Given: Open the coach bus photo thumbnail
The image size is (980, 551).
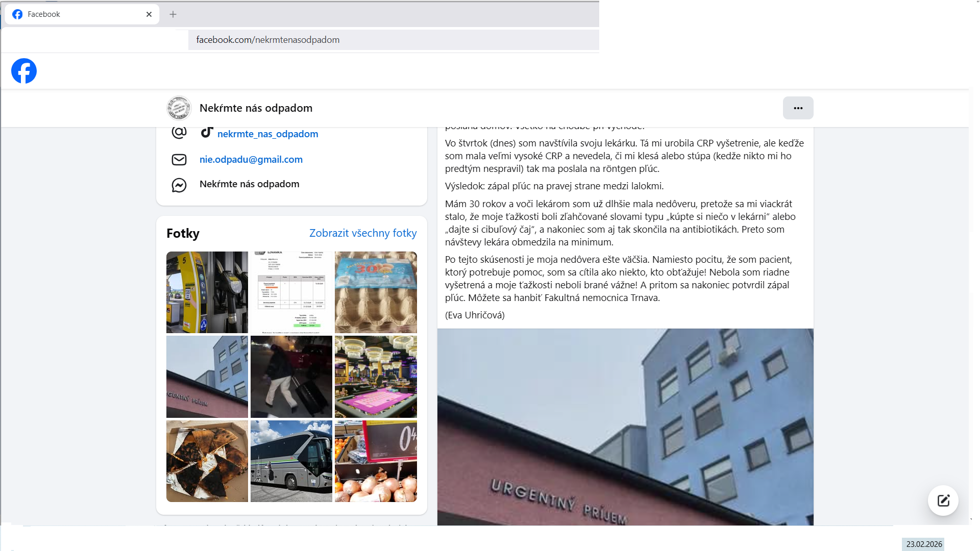Looking at the screenshot, I should pos(291,461).
